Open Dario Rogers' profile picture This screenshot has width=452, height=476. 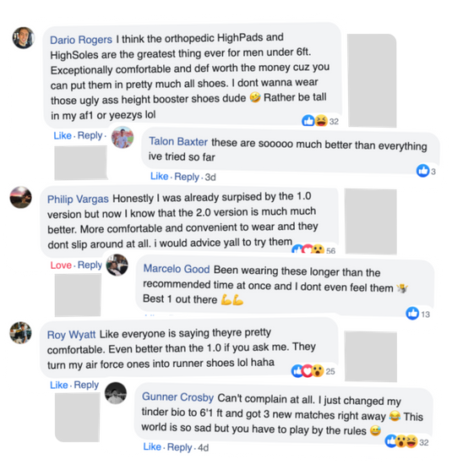coord(24,38)
